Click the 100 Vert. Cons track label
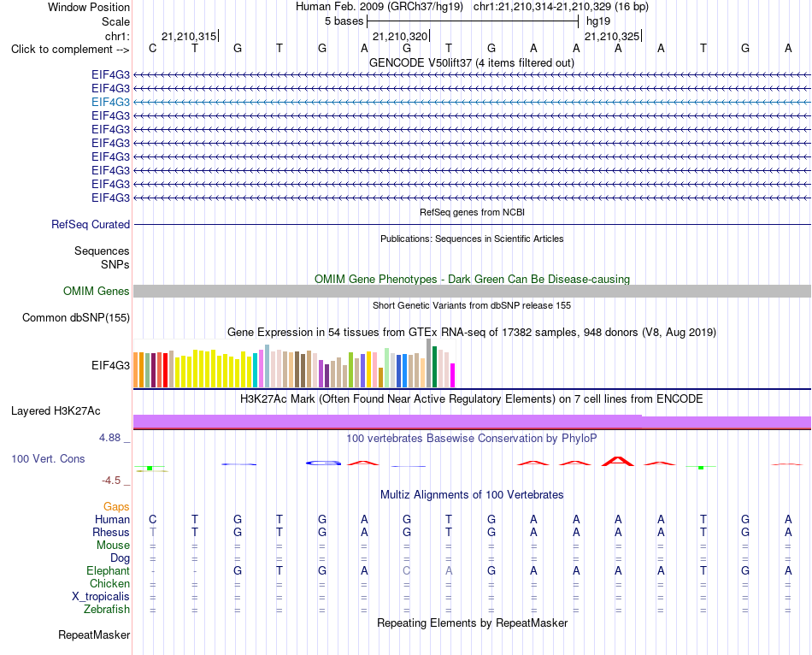Screen dimensions: 812x655 coord(48,458)
